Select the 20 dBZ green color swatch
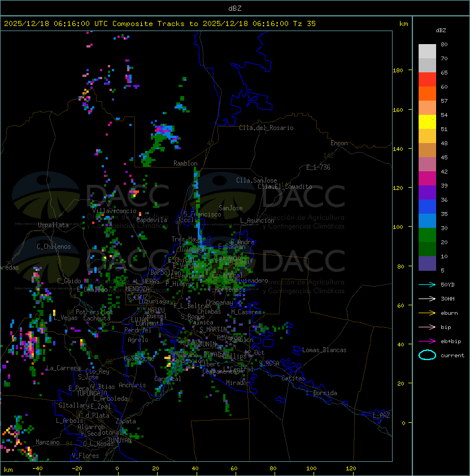Viewport: 470px width, 476px height. tap(427, 235)
